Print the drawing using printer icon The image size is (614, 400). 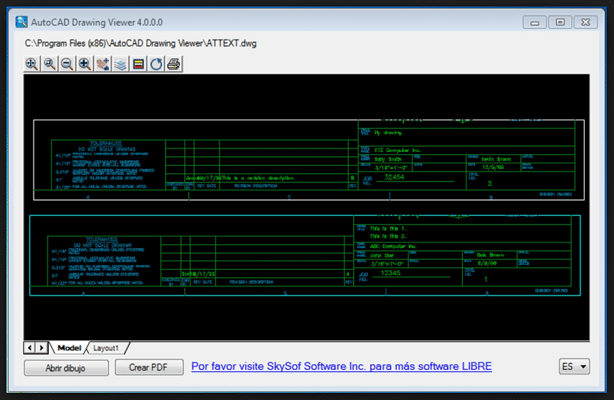(174, 64)
